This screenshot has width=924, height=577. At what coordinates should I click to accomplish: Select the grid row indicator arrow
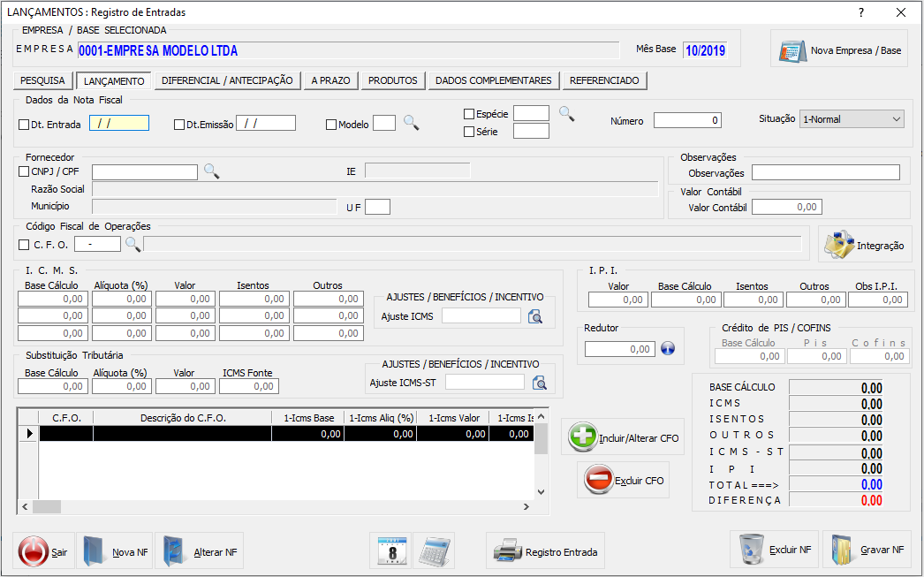pyautogui.click(x=29, y=433)
